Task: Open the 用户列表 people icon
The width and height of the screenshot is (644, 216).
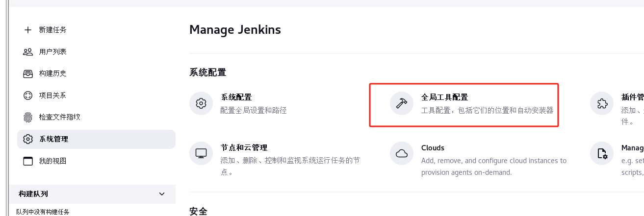Action: point(28,52)
